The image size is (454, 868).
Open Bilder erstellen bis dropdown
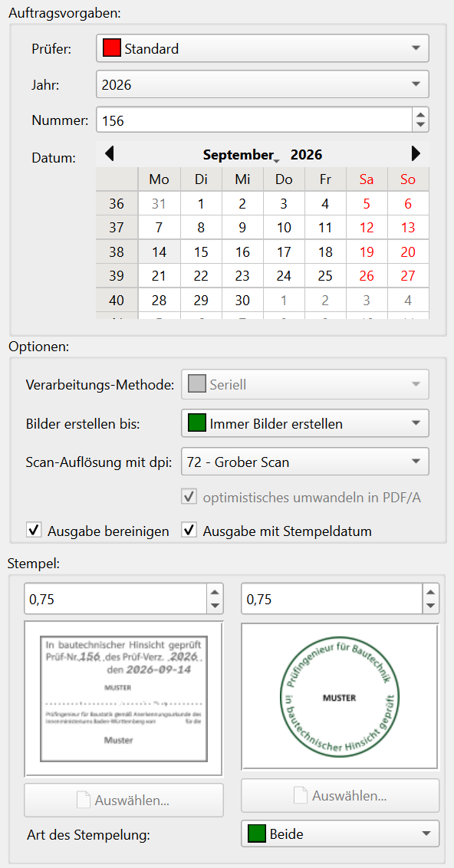pos(305,423)
